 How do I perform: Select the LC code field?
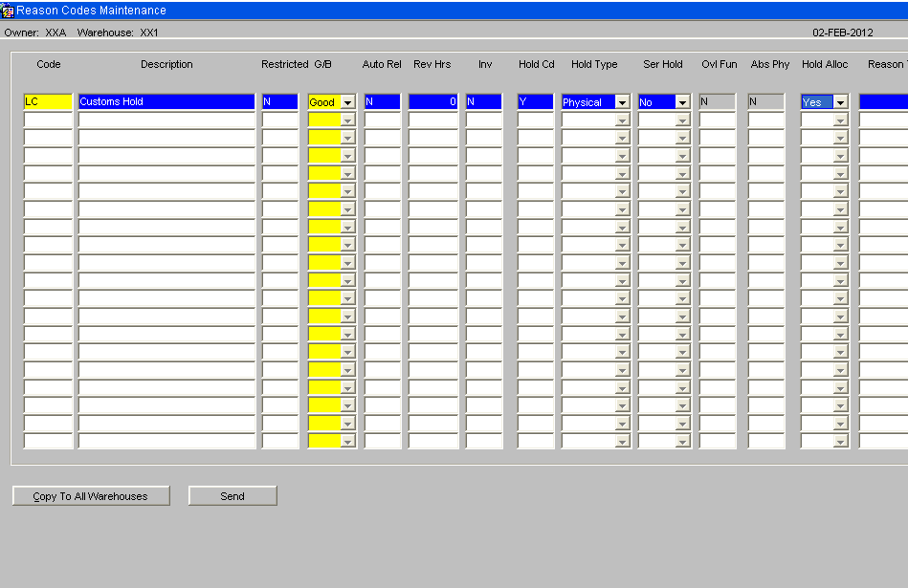(x=48, y=102)
